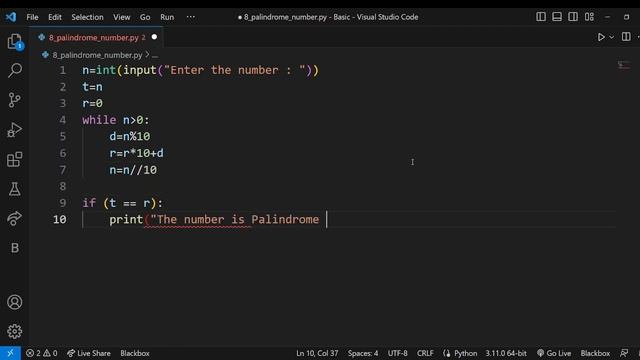The width and height of the screenshot is (640, 360).
Task: Open the Customize Layout icon
Action: click(589, 17)
